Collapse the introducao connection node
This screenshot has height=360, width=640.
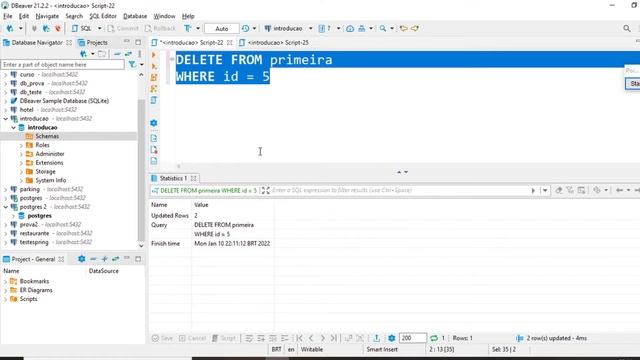point(5,119)
